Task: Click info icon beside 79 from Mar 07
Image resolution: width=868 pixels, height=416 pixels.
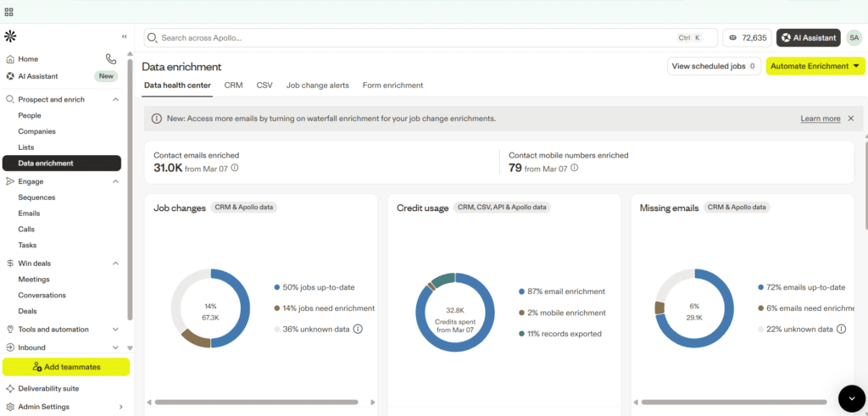Action: [x=574, y=168]
